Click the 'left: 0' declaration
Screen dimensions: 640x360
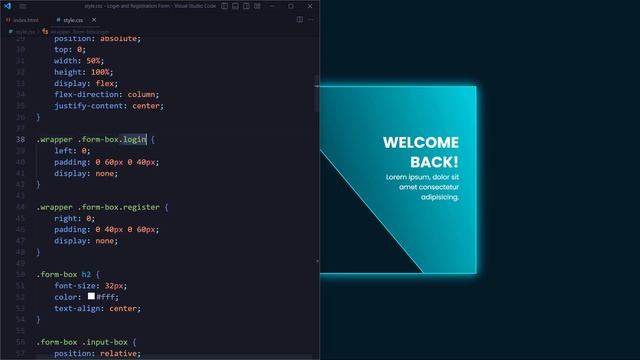coord(72,151)
